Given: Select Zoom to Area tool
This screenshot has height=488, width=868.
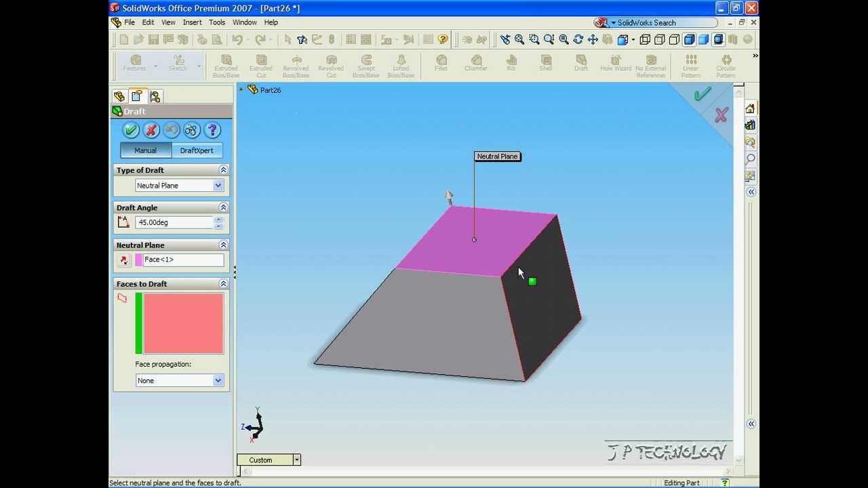Looking at the screenshot, I should click(x=534, y=39).
